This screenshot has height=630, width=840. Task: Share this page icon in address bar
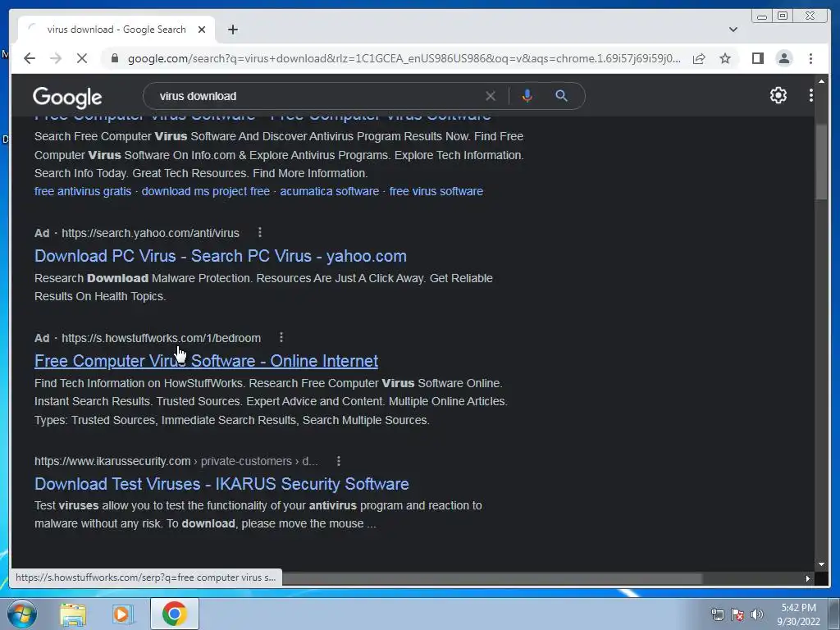coord(699,58)
